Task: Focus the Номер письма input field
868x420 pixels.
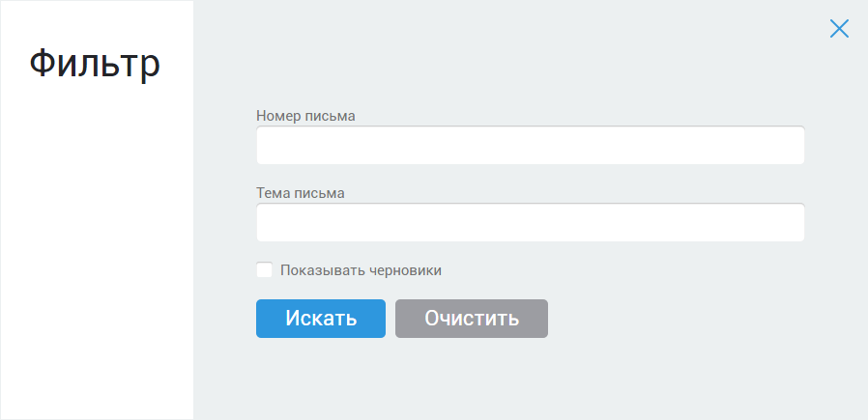Action: pyautogui.click(x=530, y=146)
